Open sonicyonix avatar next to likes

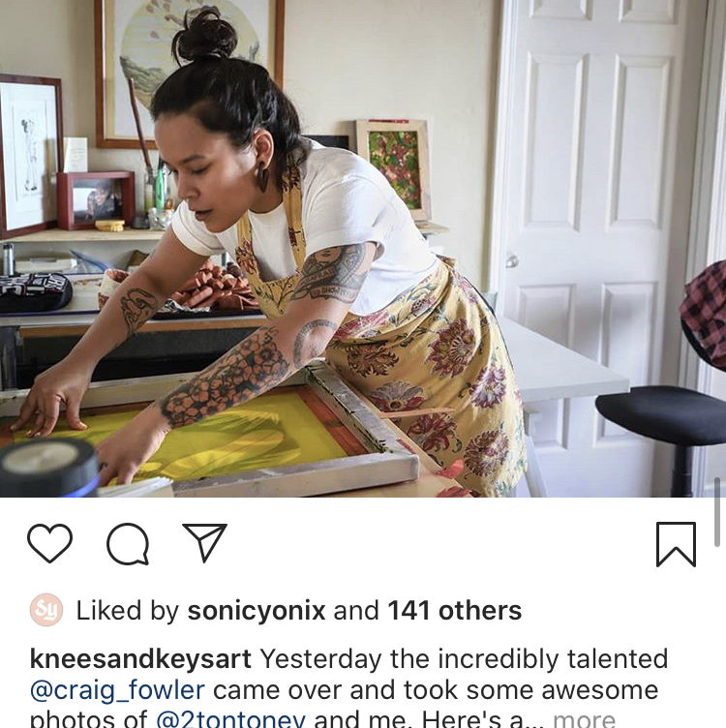(x=46, y=610)
